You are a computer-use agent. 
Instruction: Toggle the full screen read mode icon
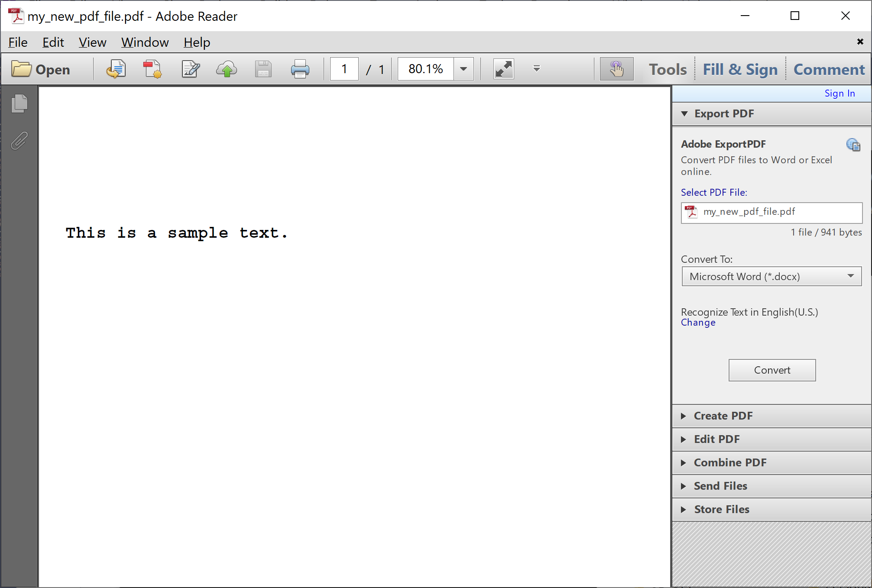[503, 69]
